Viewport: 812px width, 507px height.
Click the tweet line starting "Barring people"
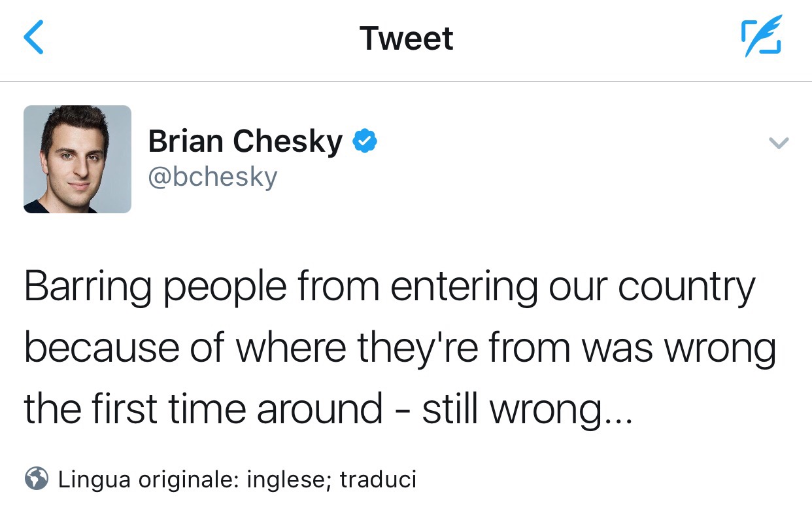pos(390,288)
